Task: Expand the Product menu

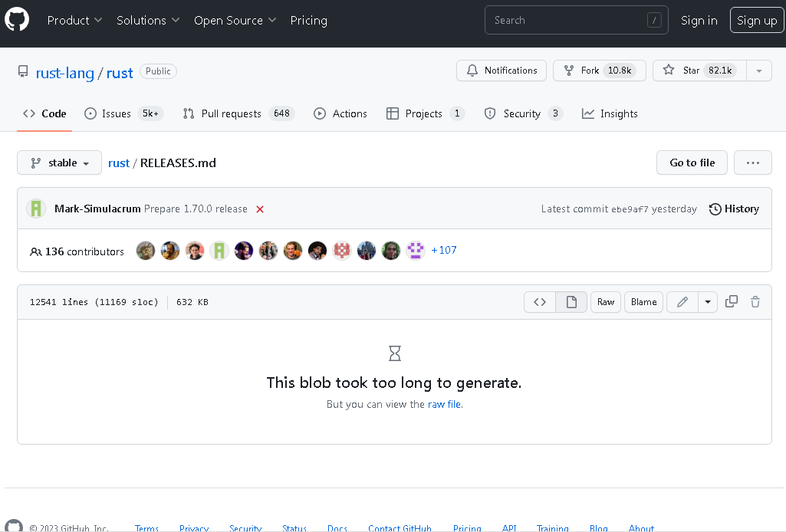Action: click(74, 21)
